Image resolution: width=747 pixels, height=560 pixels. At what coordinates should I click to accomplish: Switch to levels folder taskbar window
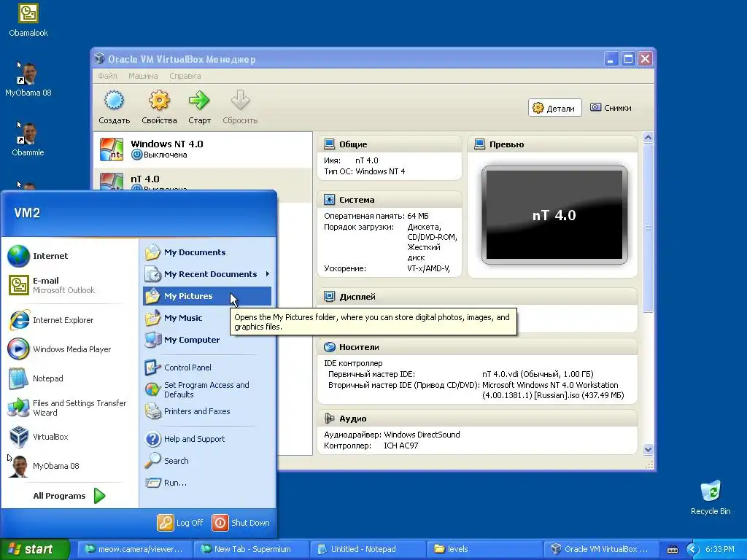[x=484, y=550]
